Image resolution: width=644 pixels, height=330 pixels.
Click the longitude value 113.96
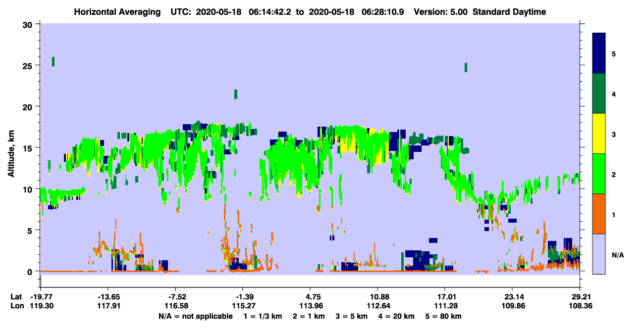[x=310, y=306]
